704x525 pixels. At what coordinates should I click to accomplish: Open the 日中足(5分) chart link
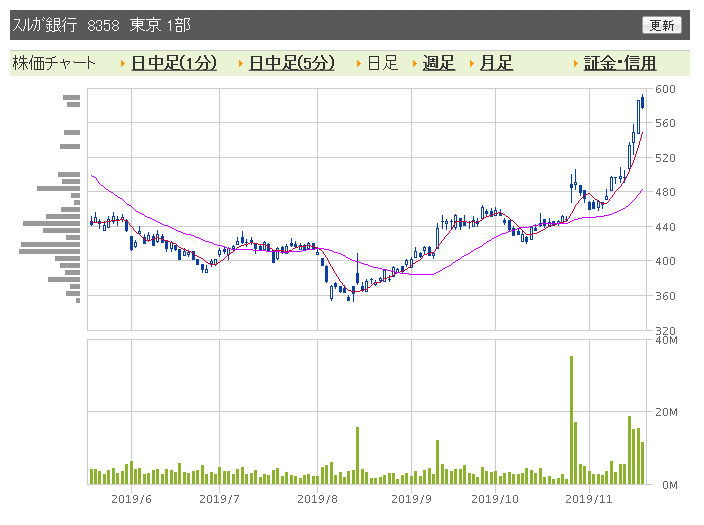(291, 63)
